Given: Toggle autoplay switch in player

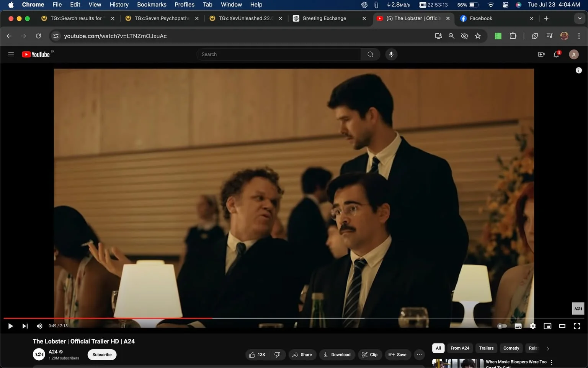Looking at the screenshot, I should pos(502,326).
